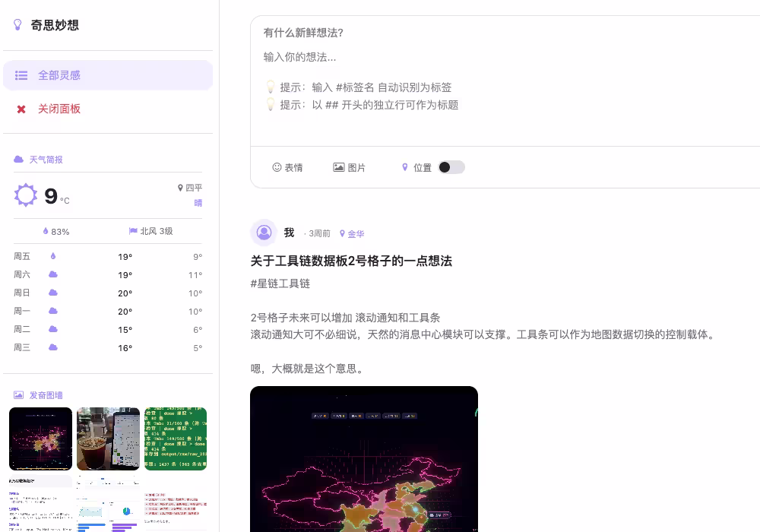Click the 有什么新鲜想法? prompt heading

(x=303, y=33)
